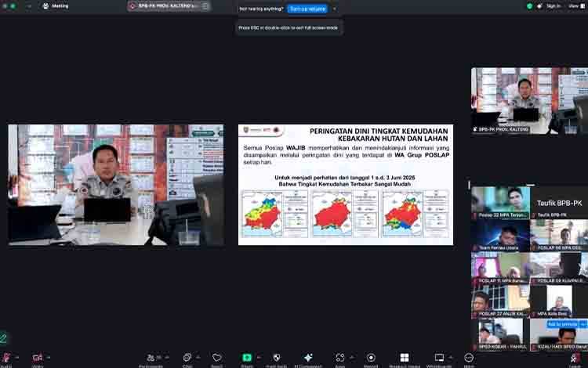
Task: Select the POSLAP 11 MPA participant tile
Action: [501, 268]
